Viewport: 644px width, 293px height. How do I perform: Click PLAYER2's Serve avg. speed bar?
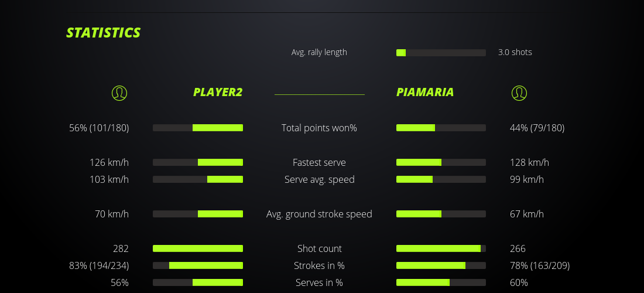pyautogui.click(x=198, y=179)
